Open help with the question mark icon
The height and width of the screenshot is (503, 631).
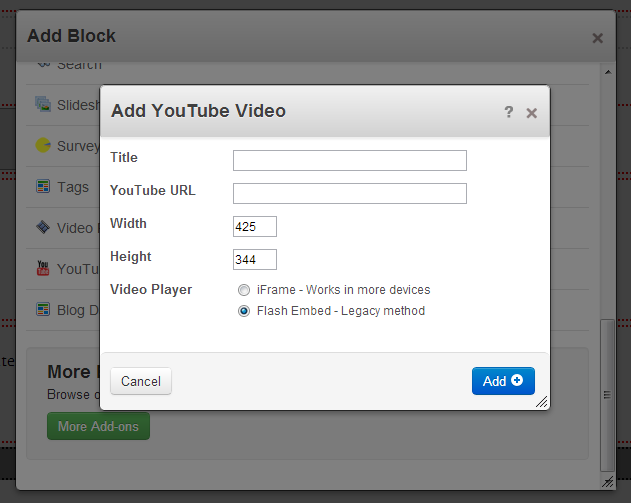pyautogui.click(x=509, y=112)
